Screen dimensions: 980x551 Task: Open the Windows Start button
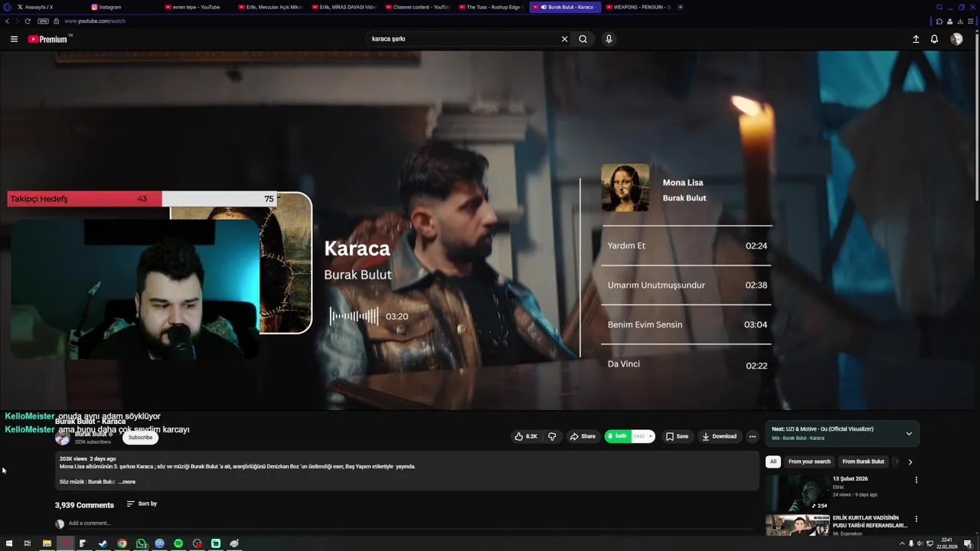click(9, 543)
